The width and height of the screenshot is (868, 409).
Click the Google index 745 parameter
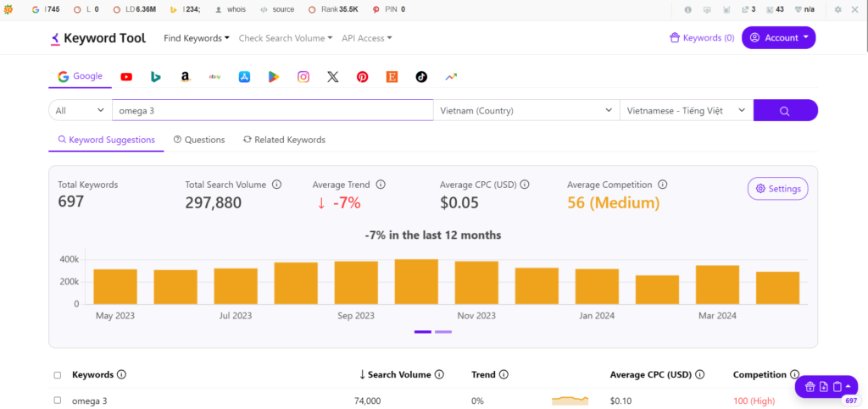(46, 9)
